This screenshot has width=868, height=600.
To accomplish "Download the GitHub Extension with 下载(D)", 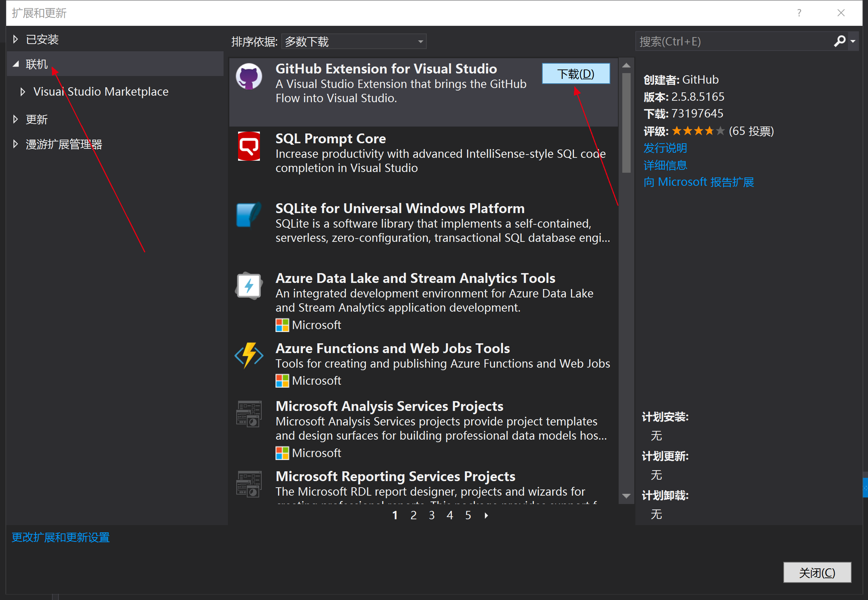I will (576, 74).
